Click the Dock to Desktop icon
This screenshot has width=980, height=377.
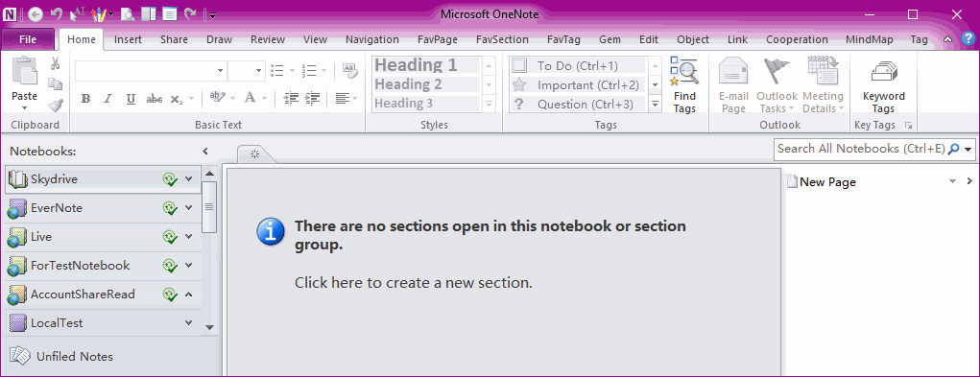[x=148, y=13]
